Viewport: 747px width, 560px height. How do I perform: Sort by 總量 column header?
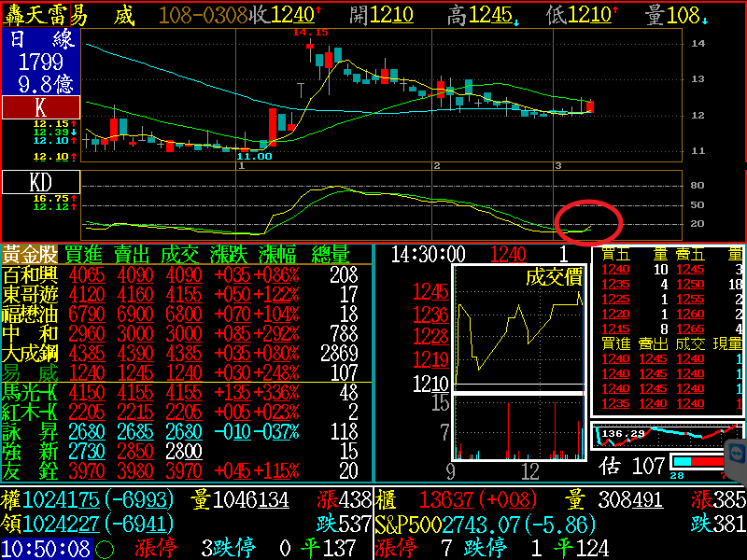point(330,255)
